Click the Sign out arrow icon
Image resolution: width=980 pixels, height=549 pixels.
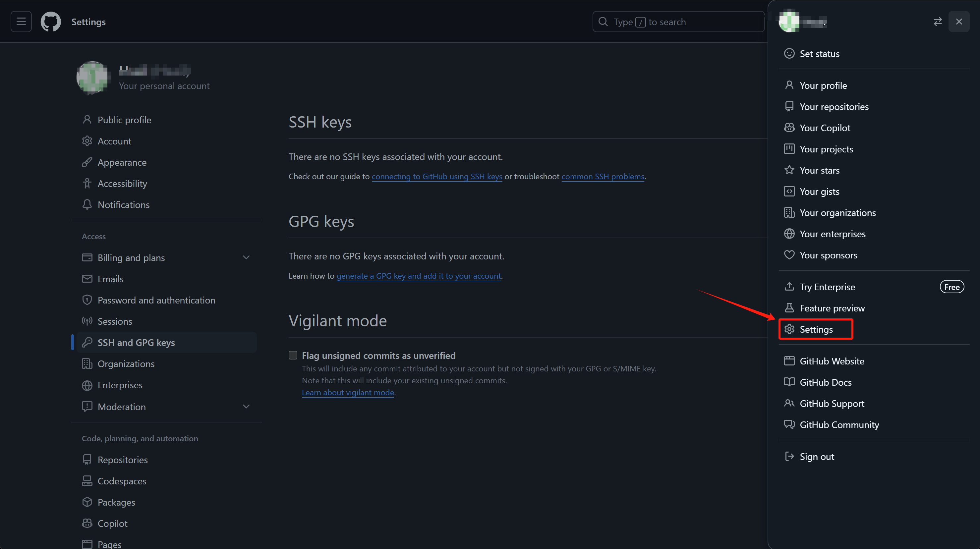point(789,456)
